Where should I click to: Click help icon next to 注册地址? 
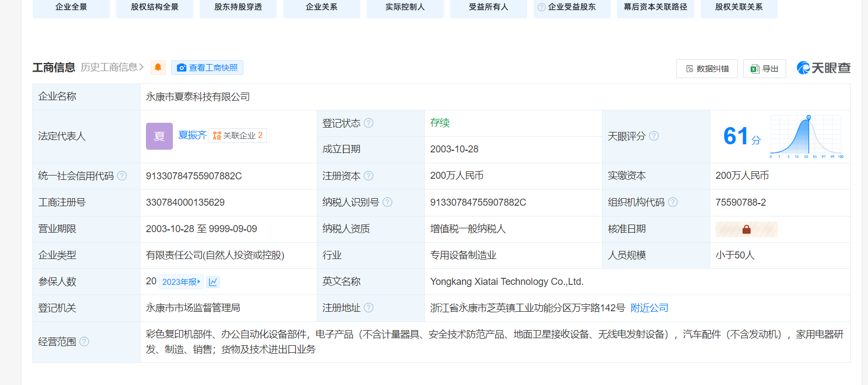(x=368, y=307)
